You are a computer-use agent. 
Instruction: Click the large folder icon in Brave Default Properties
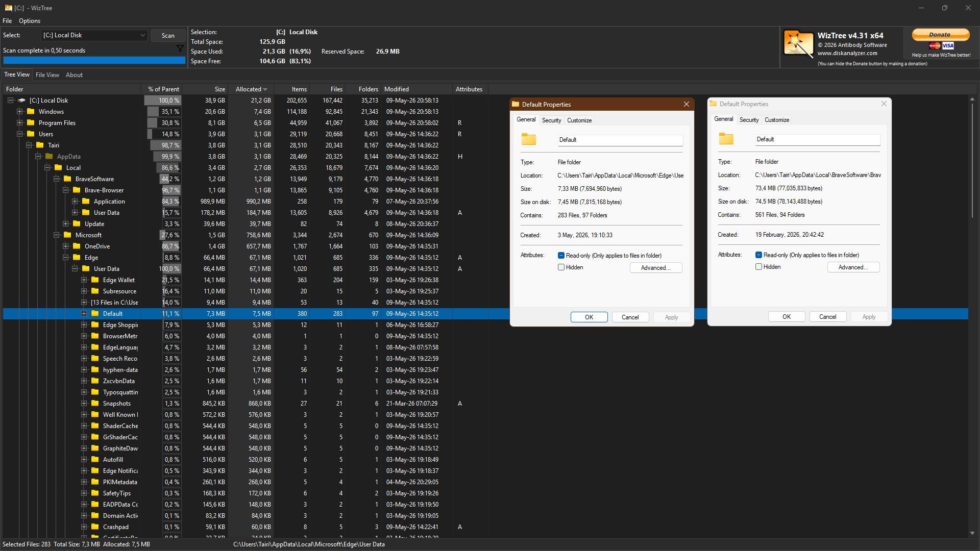[x=726, y=139]
